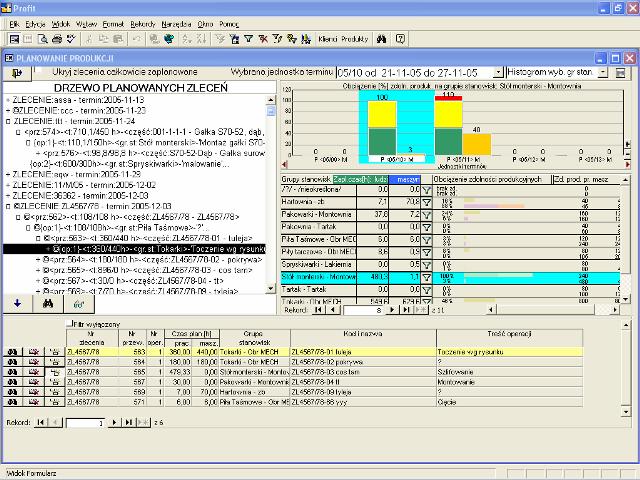Open the 'Histogram wyb. gr stan.' dropdown
The image size is (640, 480).
[603, 73]
